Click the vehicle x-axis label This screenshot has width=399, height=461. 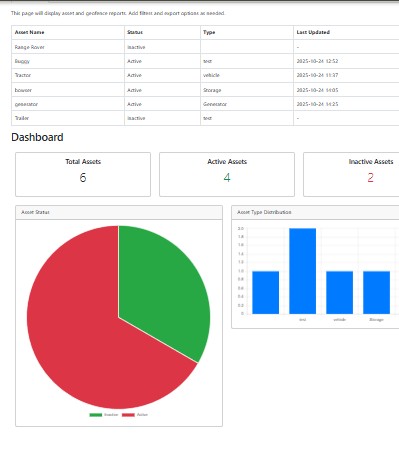(x=339, y=320)
